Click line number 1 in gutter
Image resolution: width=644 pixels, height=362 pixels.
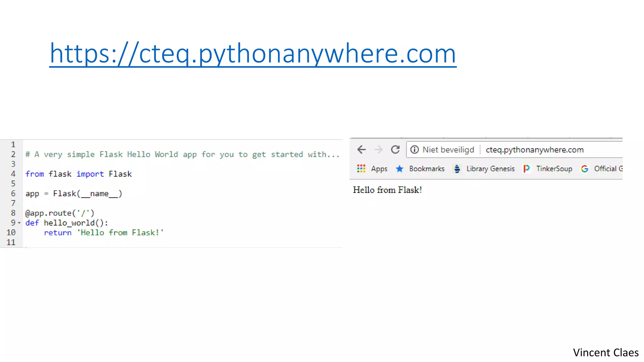coord(13,145)
